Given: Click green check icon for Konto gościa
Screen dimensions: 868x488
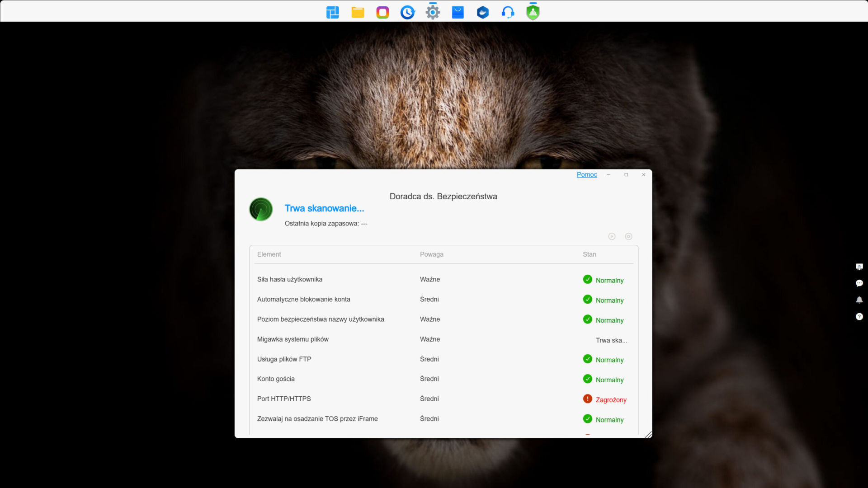Looking at the screenshot, I should (x=588, y=379).
